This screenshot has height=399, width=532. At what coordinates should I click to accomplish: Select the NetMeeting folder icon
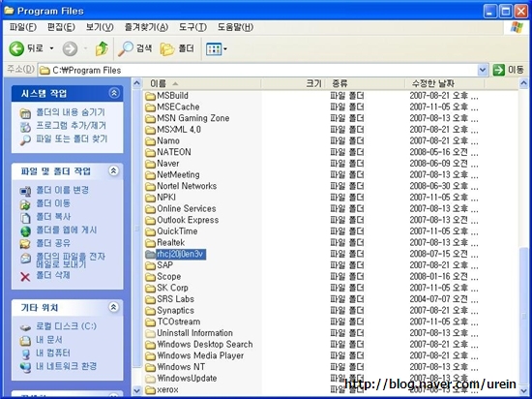tap(150, 175)
